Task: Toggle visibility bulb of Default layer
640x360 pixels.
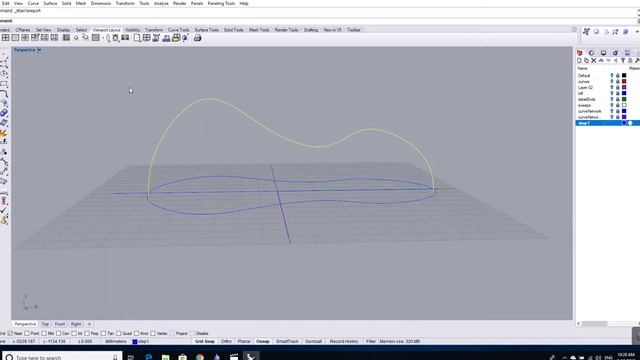Action: (x=611, y=76)
